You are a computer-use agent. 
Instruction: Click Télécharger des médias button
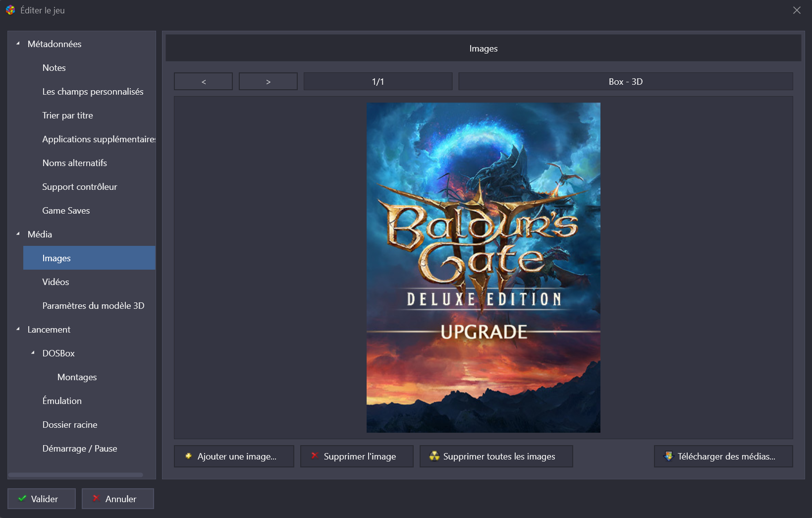tap(723, 456)
